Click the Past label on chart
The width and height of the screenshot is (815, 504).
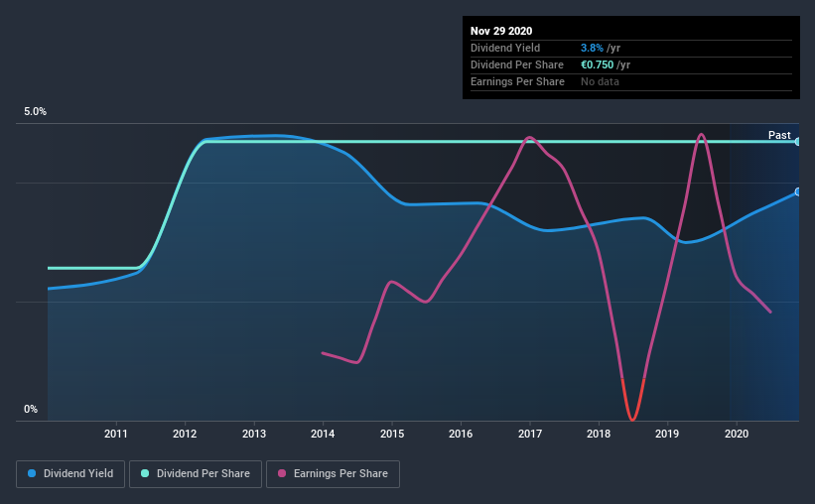coord(779,135)
